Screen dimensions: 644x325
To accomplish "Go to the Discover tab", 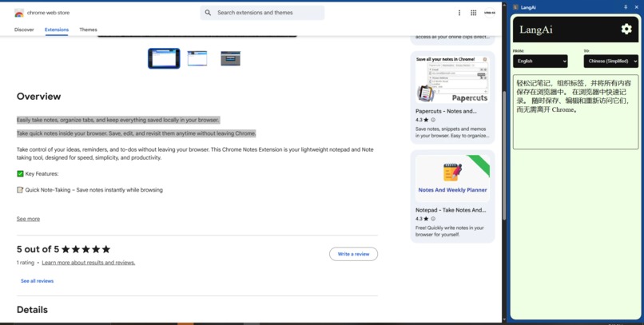I will (24, 30).
